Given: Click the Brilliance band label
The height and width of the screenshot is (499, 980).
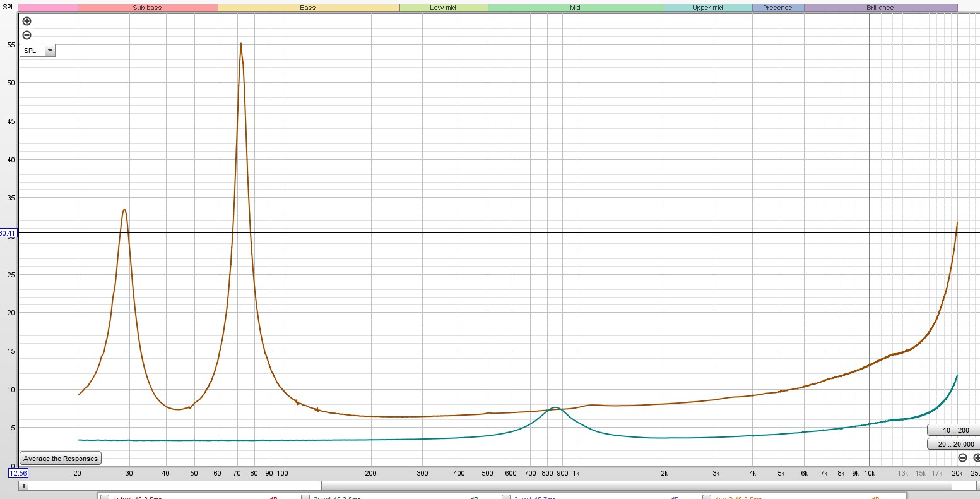Looking at the screenshot, I should [880, 8].
